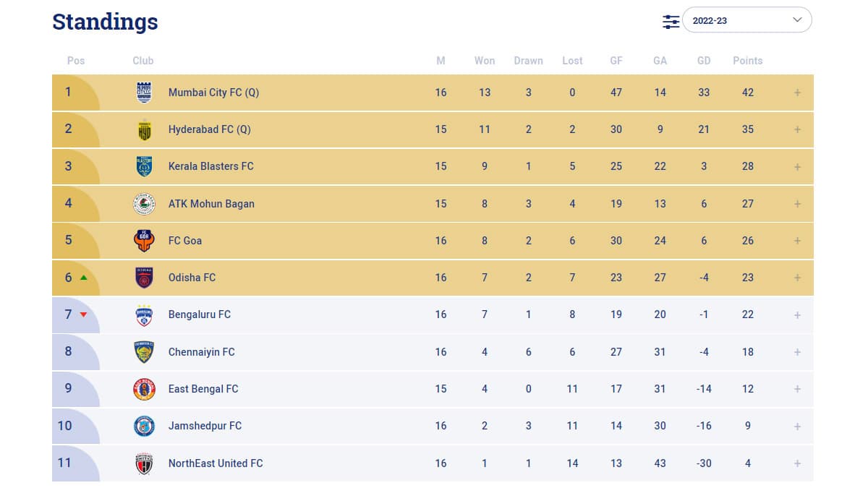Expand Jamshedpur FC row details
Image resolution: width=868 pixels, height=488 pixels.
click(797, 427)
